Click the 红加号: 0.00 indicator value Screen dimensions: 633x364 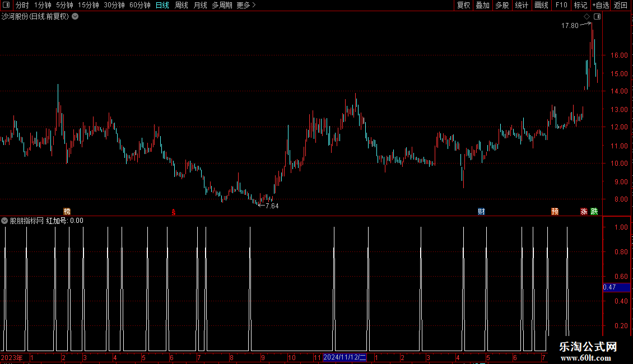64,221
